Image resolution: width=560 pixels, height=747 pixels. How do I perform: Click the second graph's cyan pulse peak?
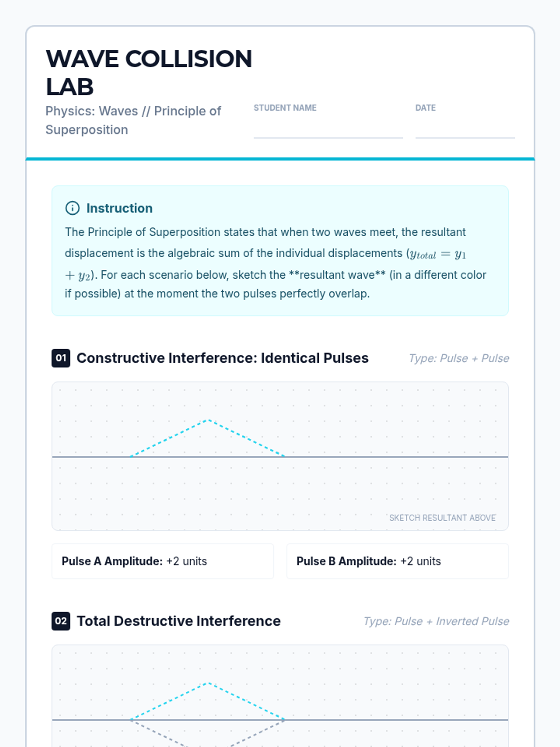(x=208, y=683)
